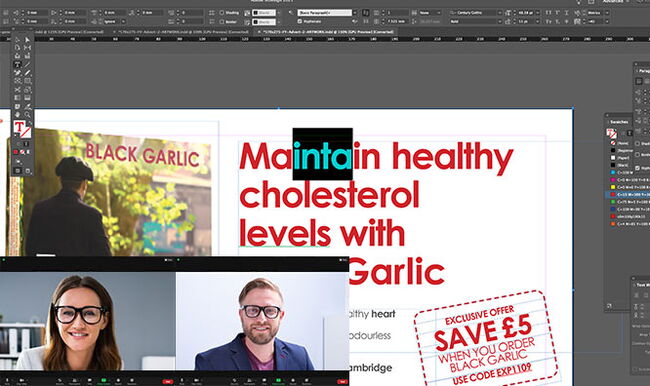The width and height of the screenshot is (650, 386).
Task: Select the Pen tool
Action: tap(17, 72)
